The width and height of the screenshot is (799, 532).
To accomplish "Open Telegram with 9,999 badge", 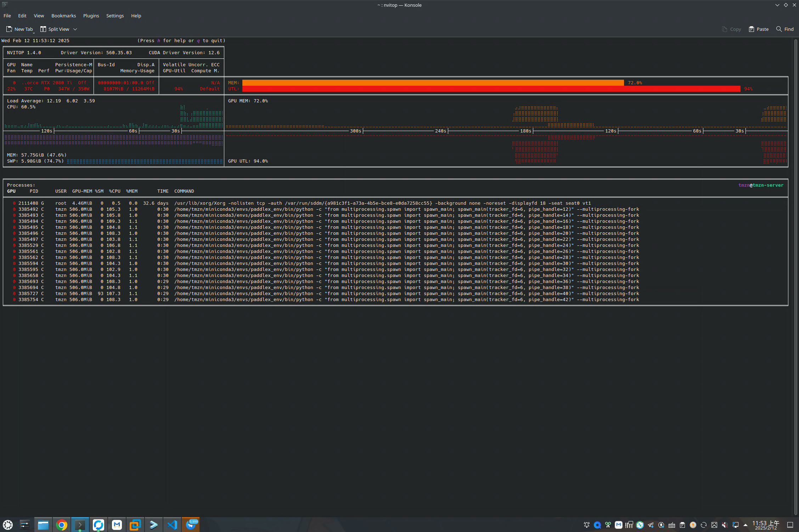I will (191, 525).
